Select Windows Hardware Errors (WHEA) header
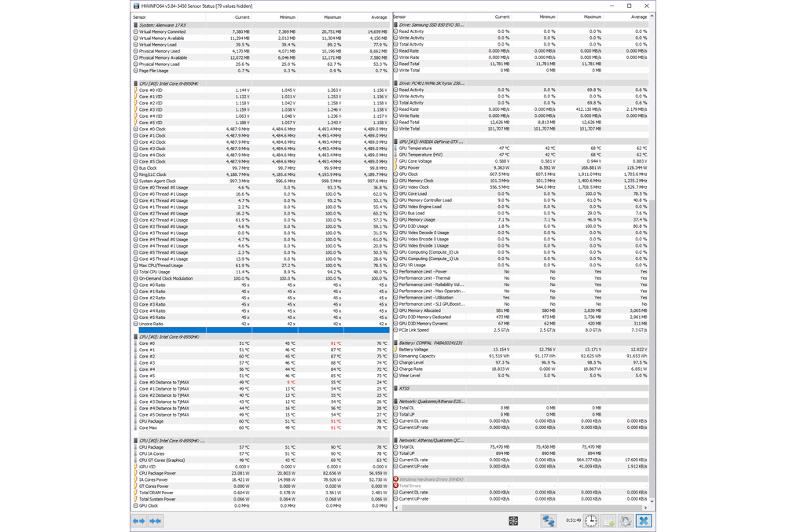The height and width of the screenshot is (532, 786). [431, 479]
